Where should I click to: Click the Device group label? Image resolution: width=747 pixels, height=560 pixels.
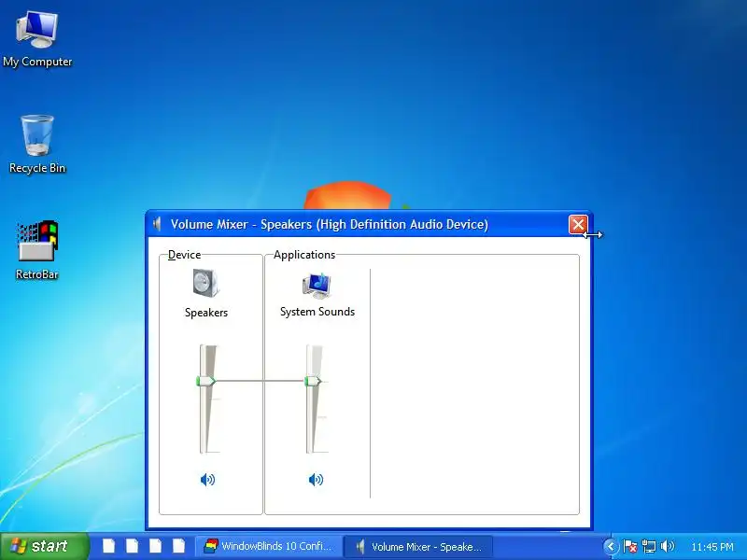184,255
